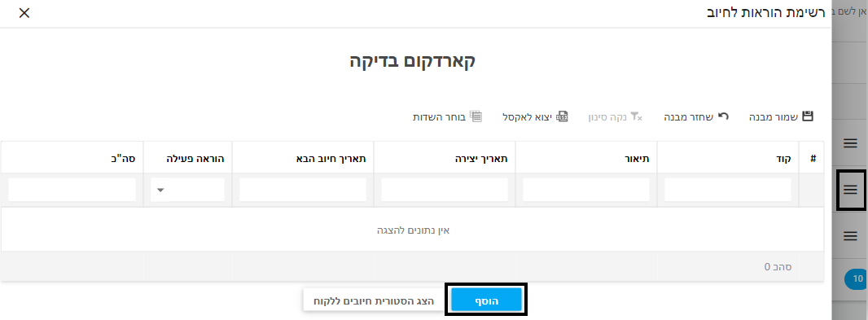This screenshot has width=868, height=320.
Task: Click the שמור מבנה save structure icon
Action: pyautogui.click(x=808, y=116)
